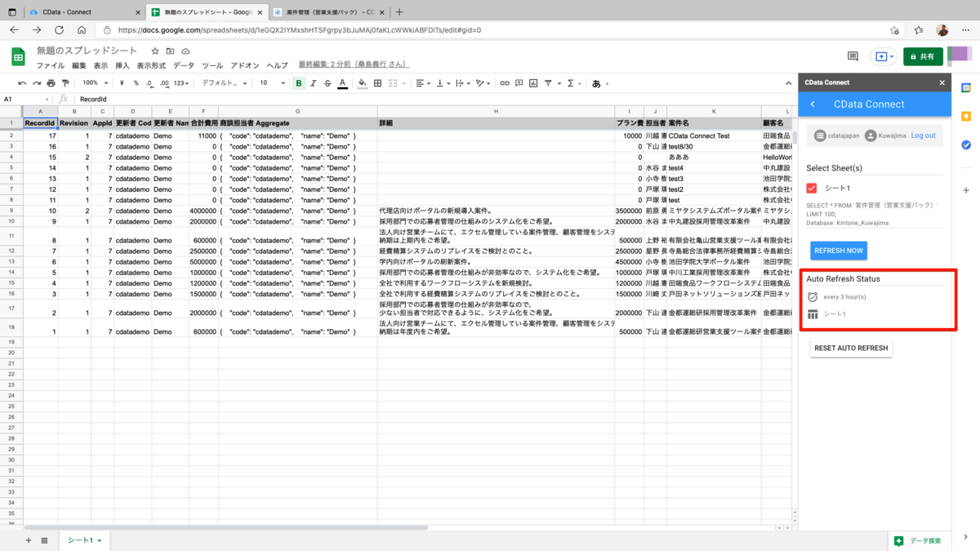Click the undo icon in toolbar

(22, 83)
